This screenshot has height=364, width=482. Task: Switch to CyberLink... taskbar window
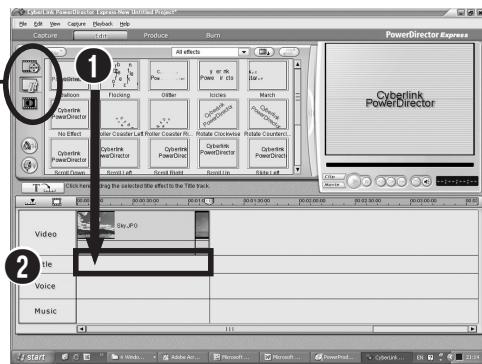(x=386, y=357)
